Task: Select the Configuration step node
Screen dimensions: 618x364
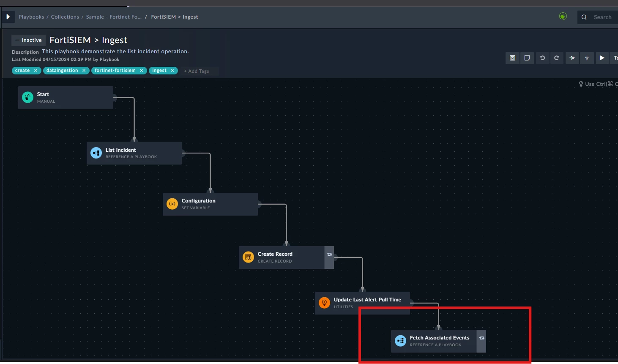Action: point(210,204)
